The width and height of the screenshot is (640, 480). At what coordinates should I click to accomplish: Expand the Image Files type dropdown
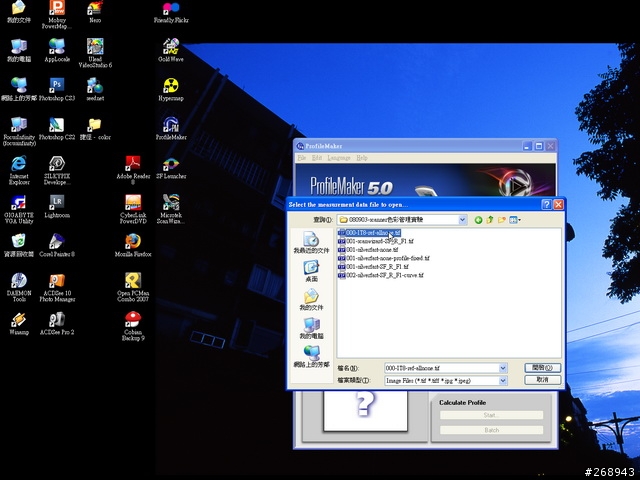click(x=503, y=380)
